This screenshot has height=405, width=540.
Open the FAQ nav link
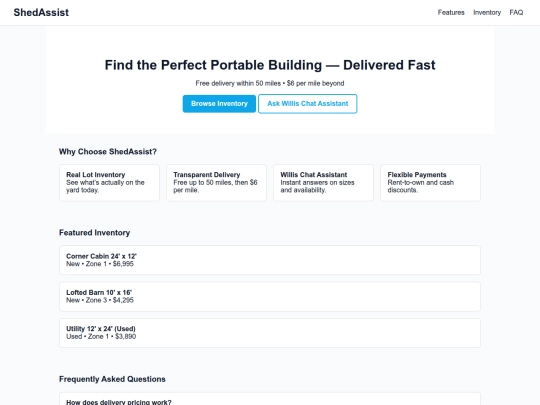516,12
